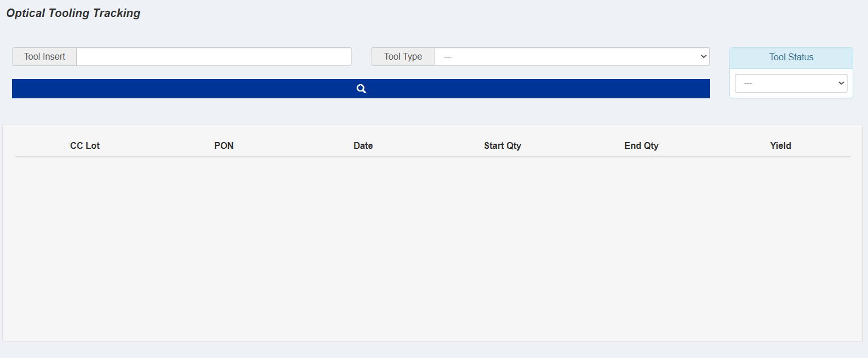Image resolution: width=868 pixels, height=358 pixels.
Task: Click the Optical Tooling Tracking page title
Action: (x=73, y=13)
